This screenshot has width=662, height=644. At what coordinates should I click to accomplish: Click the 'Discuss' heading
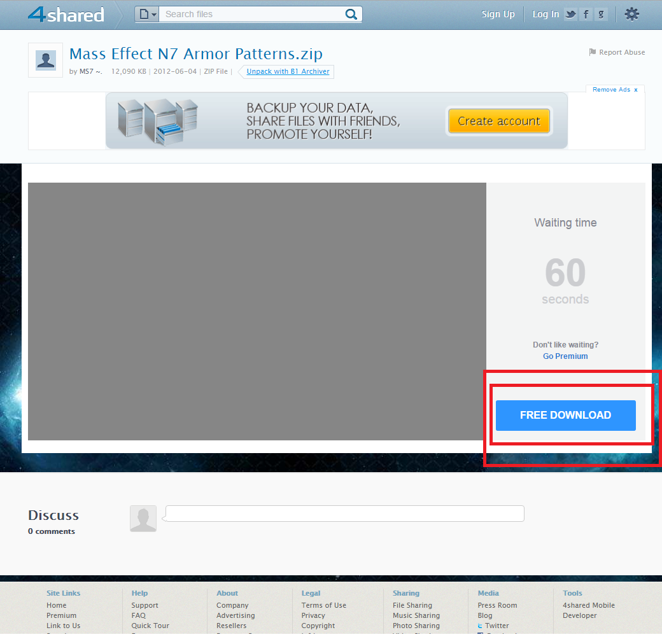point(53,515)
